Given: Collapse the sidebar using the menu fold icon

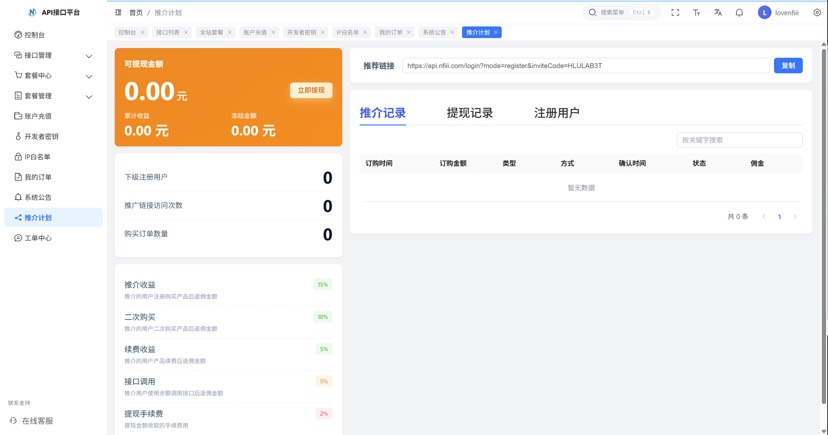Looking at the screenshot, I should tap(118, 13).
